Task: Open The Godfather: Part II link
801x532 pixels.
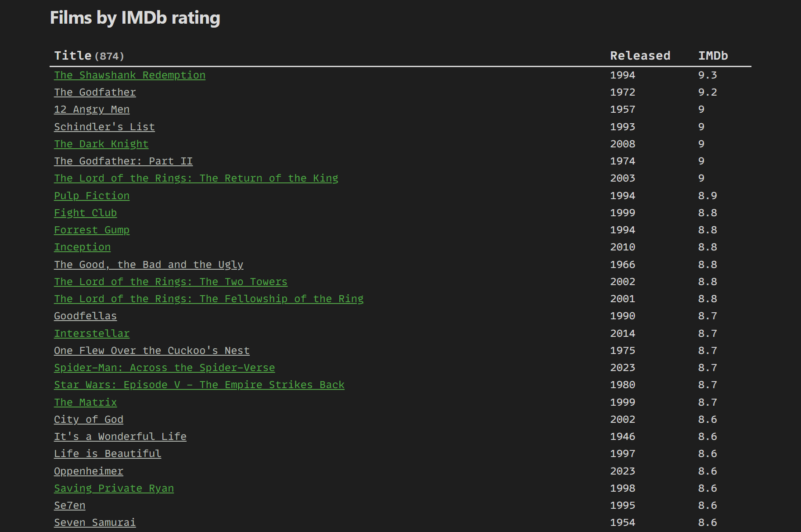Action: click(123, 161)
